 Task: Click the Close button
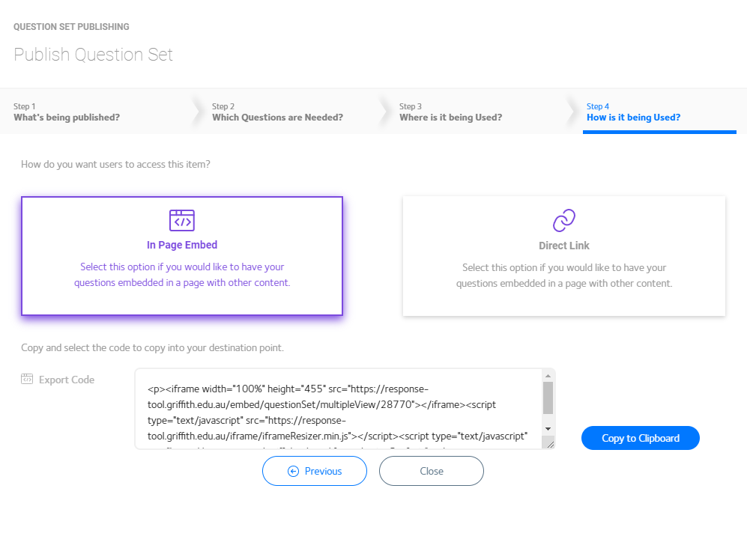[x=431, y=471]
